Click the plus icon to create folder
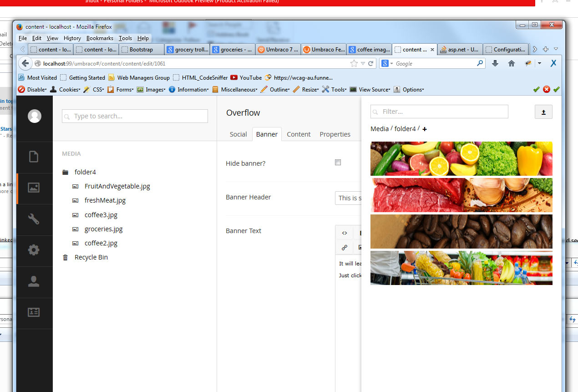Viewport: 578px width, 392px height. pos(425,129)
